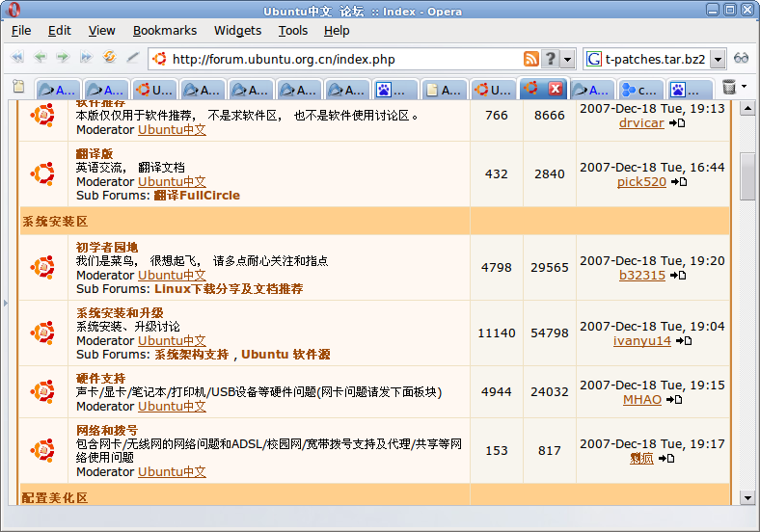
Task: Click the question mark icon in the address bar
Action: [x=550, y=59]
